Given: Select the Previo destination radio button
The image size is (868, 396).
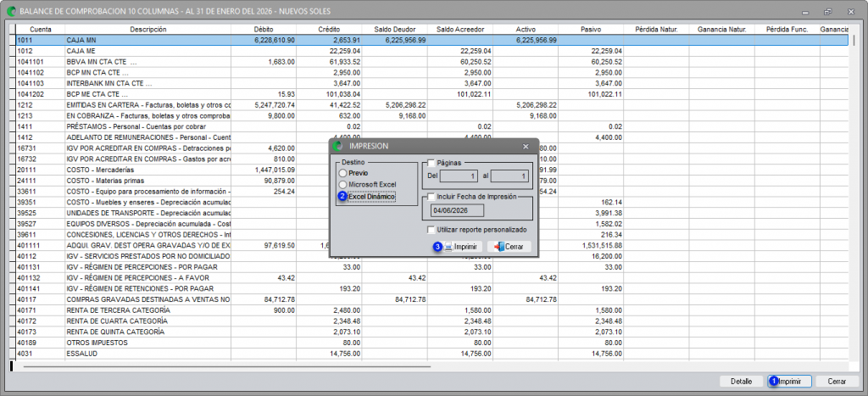Looking at the screenshot, I should 343,173.
